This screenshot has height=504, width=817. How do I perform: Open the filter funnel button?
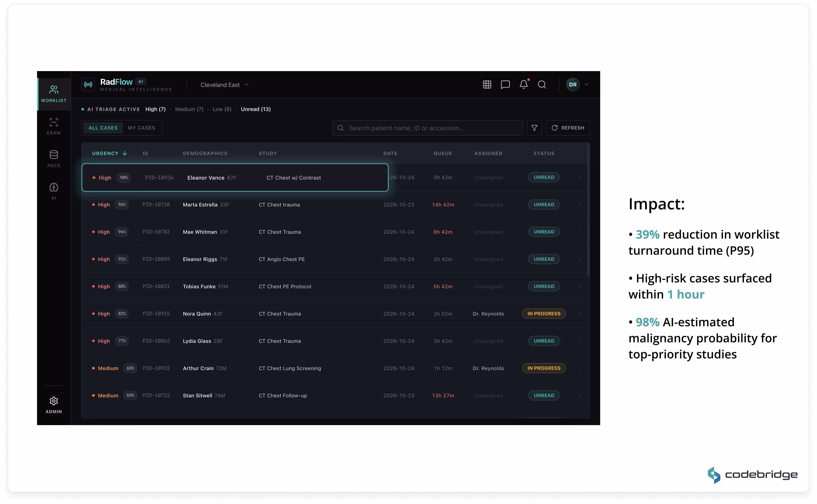click(534, 128)
